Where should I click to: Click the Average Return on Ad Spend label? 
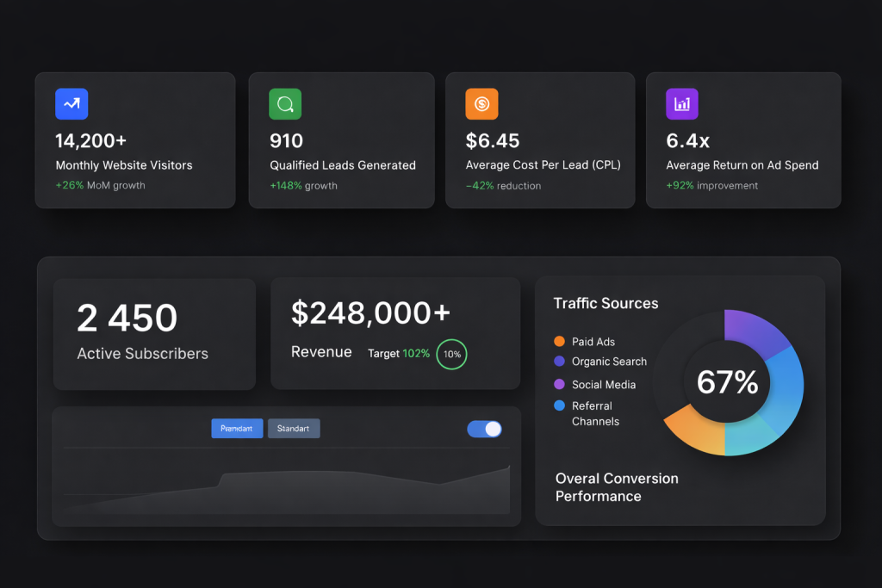click(x=742, y=165)
